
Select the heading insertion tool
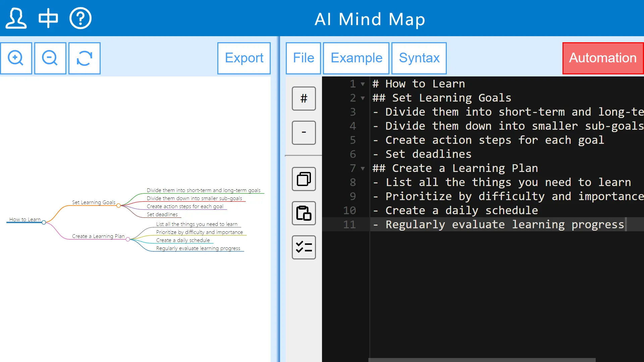click(304, 98)
